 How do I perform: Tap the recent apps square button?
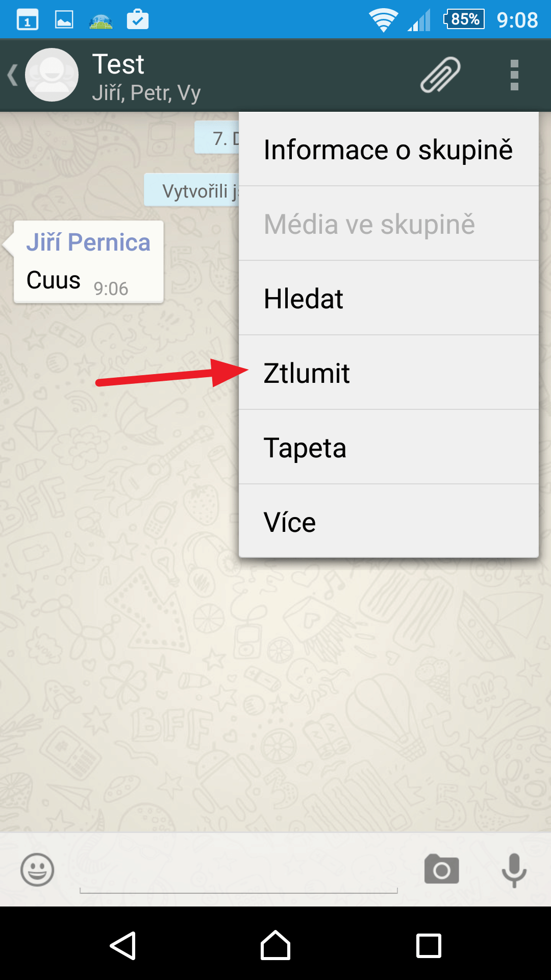(429, 946)
